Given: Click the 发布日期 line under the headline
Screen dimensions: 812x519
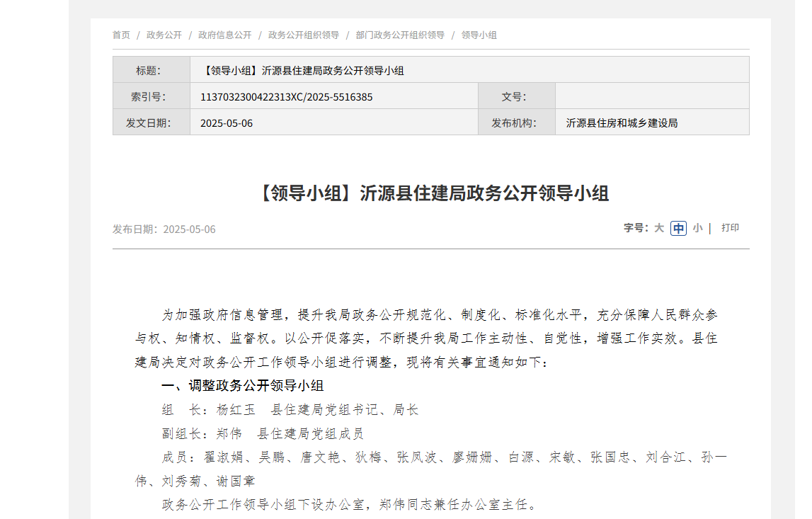Looking at the screenshot, I should tap(164, 229).
